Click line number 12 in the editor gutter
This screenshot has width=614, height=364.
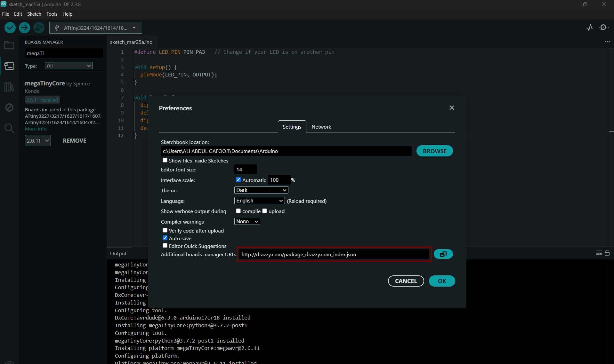121,136
